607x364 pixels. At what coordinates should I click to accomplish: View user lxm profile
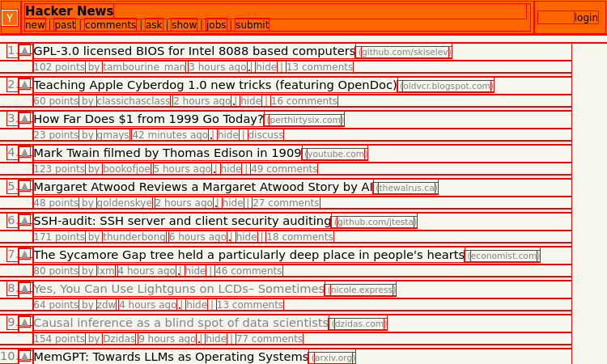[x=106, y=271]
